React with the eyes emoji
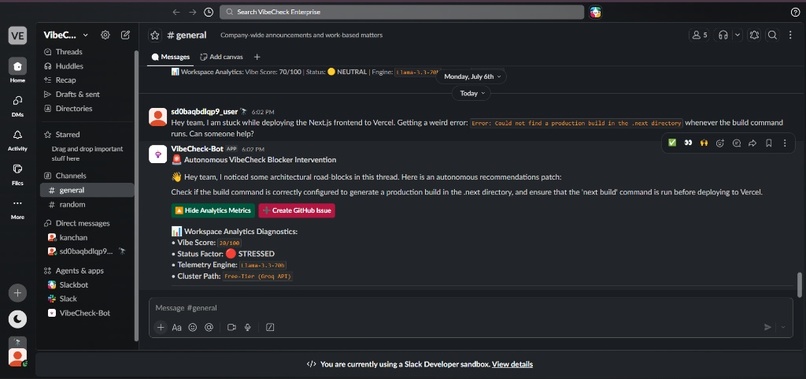Viewport: 806px width, 379px height. (x=688, y=143)
